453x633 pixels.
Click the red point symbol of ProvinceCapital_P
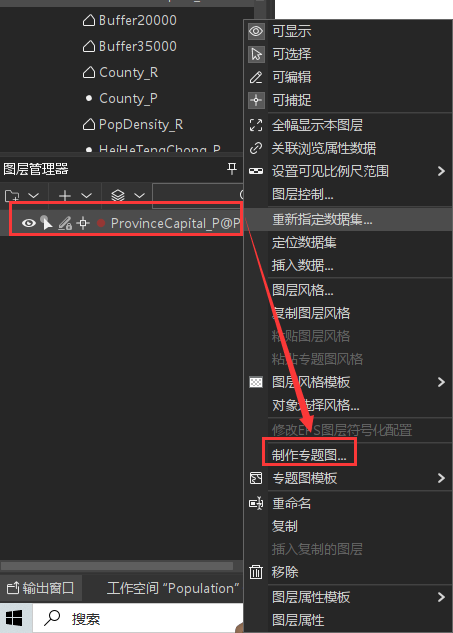tap(101, 223)
